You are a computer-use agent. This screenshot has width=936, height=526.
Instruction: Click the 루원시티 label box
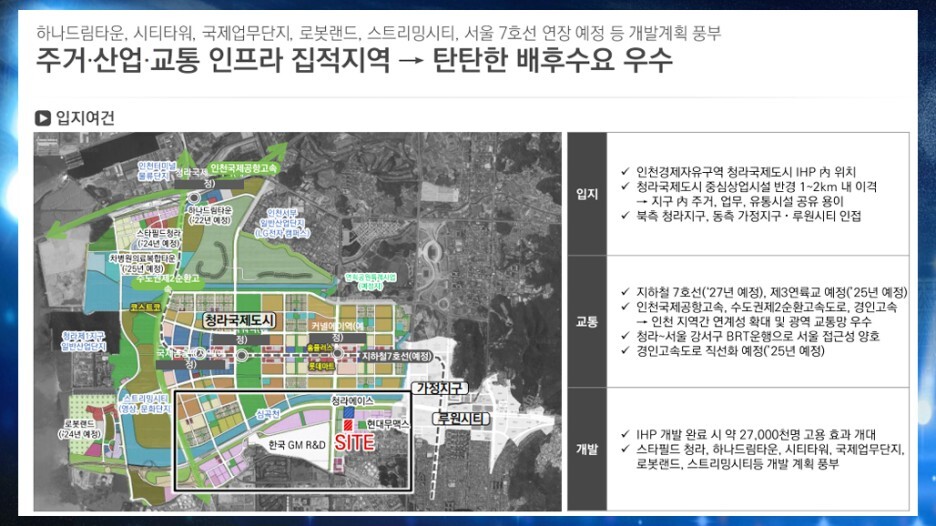pos(461,419)
